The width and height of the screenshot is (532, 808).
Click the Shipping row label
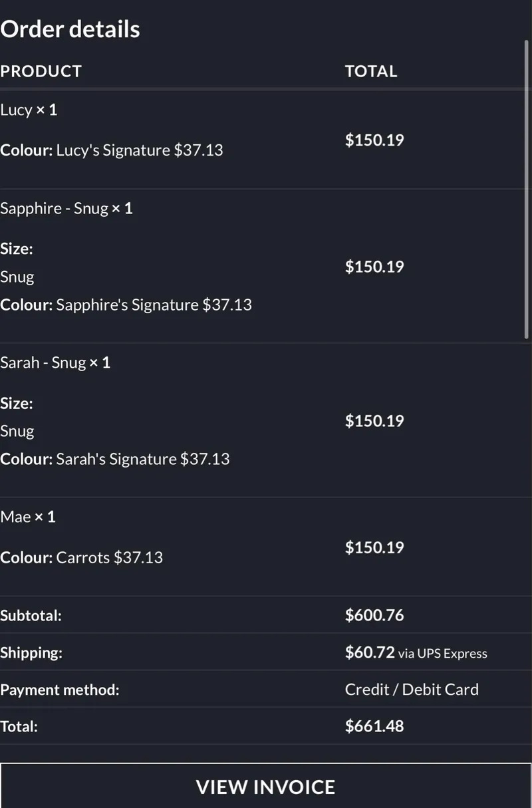point(31,653)
